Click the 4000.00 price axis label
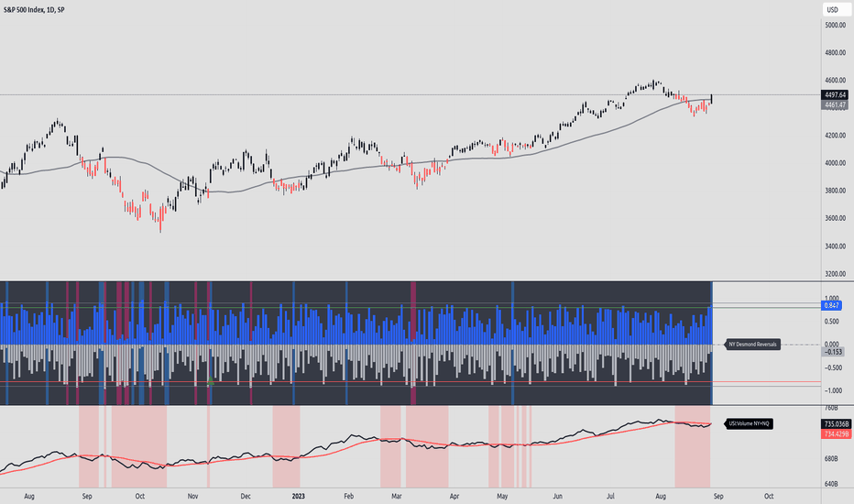Viewport: 854px width, 504px height. point(836,163)
